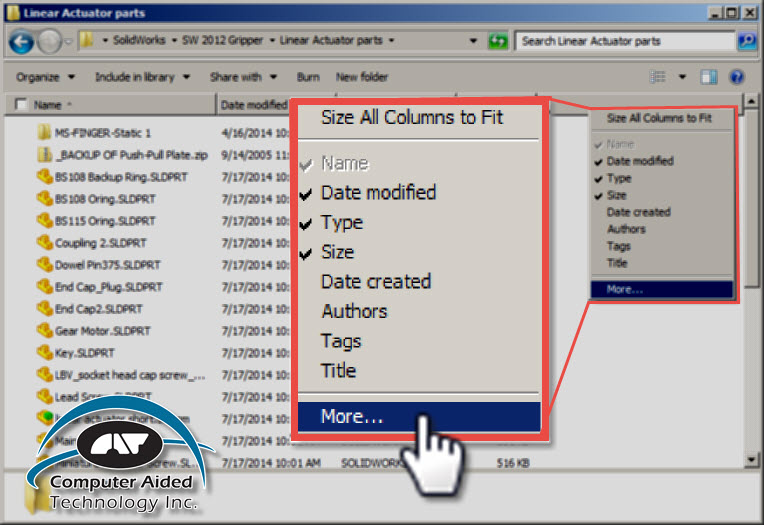Click the Dowel Pin375.SLDPRT part icon
Viewport: 764px width, 525px height.
[x=44, y=264]
